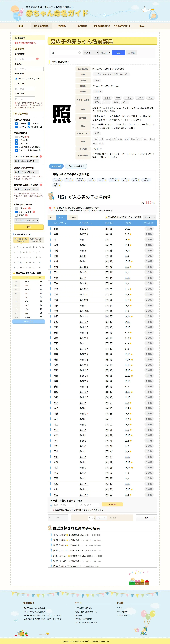The width and height of the screenshot is (170, 644).
Task: Click the 診断 icon for 照和 row
Action: pyautogui.click(x=149, y=267)
